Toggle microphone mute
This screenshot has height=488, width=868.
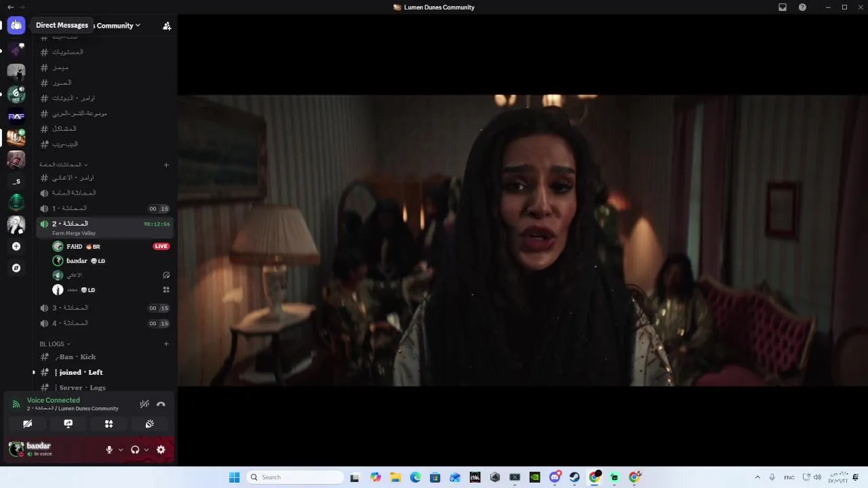coord(109,449)
